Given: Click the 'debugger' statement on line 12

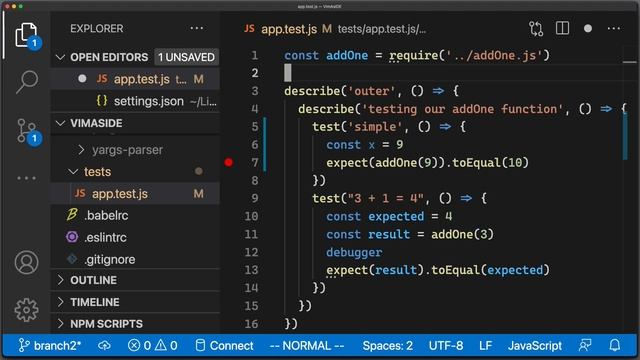Looking at the screenshot, I should point(354,252).
